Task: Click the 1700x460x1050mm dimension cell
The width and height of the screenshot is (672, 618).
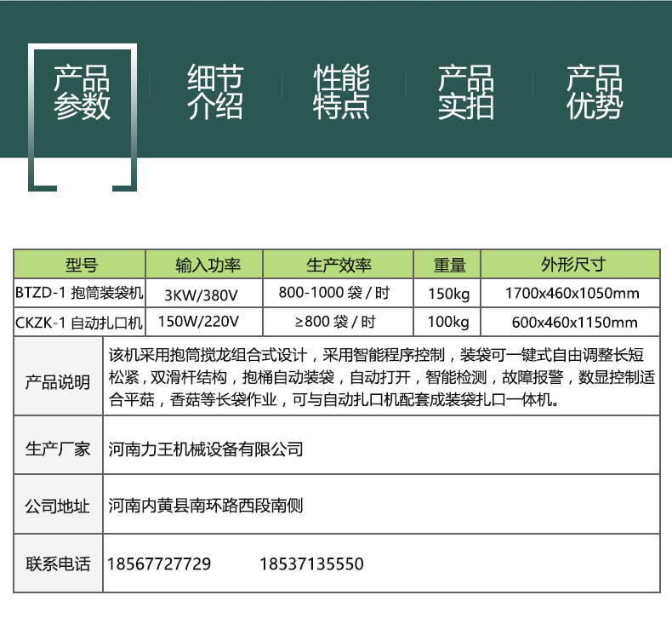Action: 571,294
